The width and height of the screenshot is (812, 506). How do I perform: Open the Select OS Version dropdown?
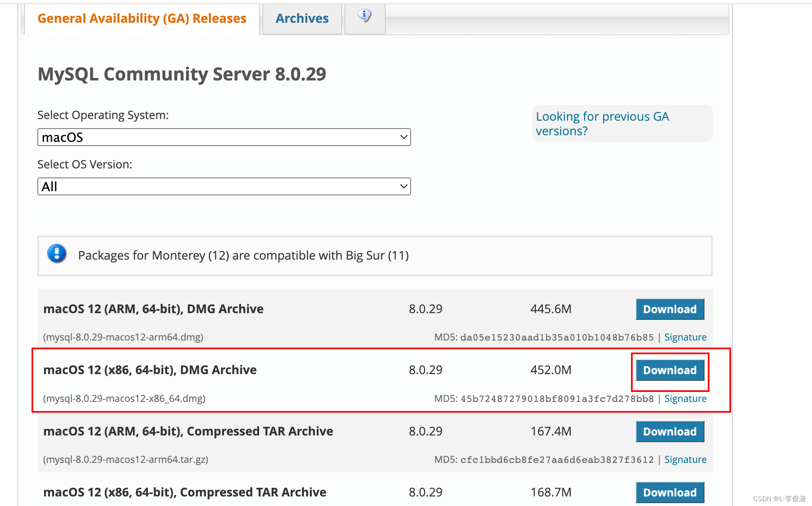pyautogui.click(x=224, y=187)
